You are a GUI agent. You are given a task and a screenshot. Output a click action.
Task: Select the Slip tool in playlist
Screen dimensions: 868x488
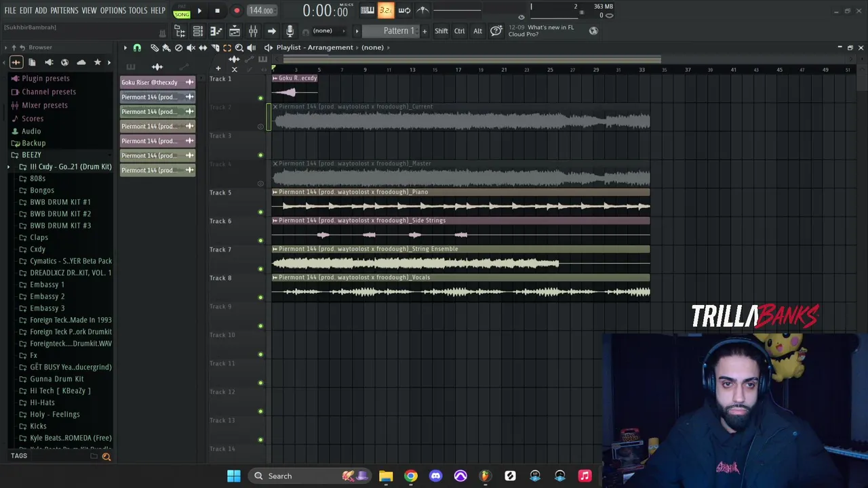pyautogui.click(x=203, y=47)
